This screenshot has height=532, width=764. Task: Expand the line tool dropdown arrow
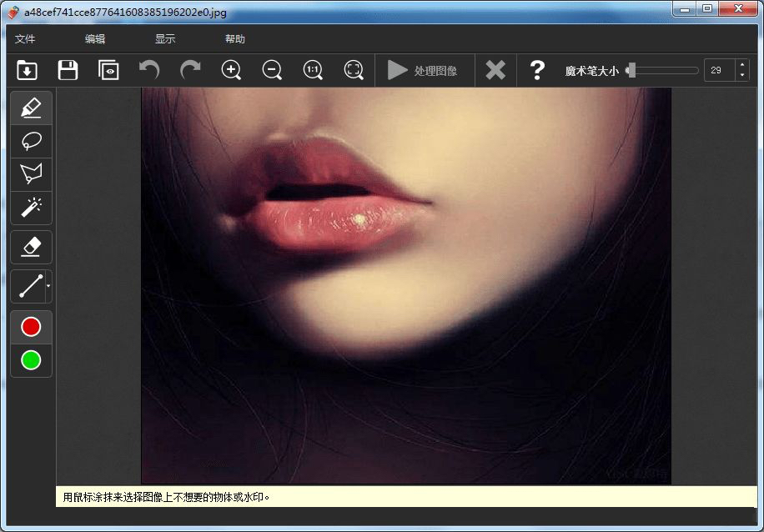pos(48,286)
